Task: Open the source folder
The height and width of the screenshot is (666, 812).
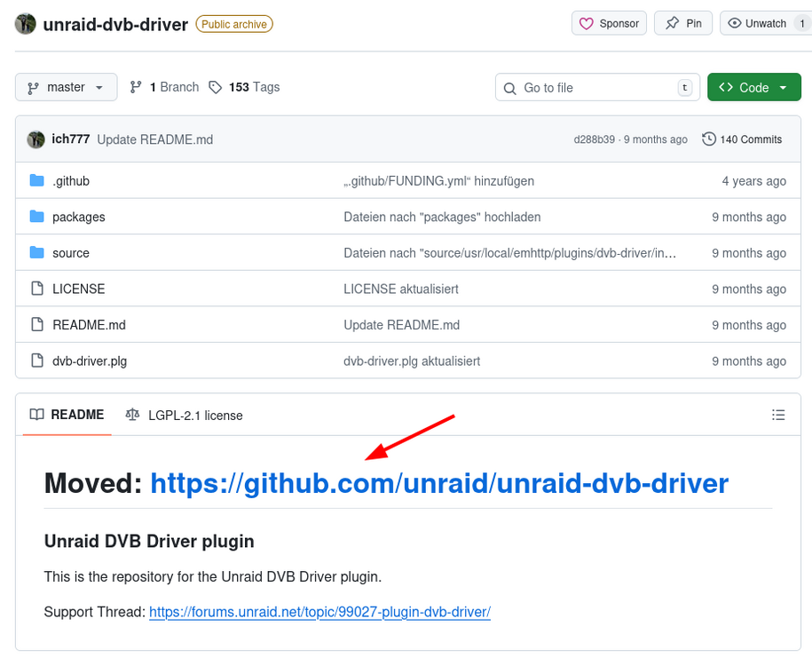Action: (x=71, y=253)
